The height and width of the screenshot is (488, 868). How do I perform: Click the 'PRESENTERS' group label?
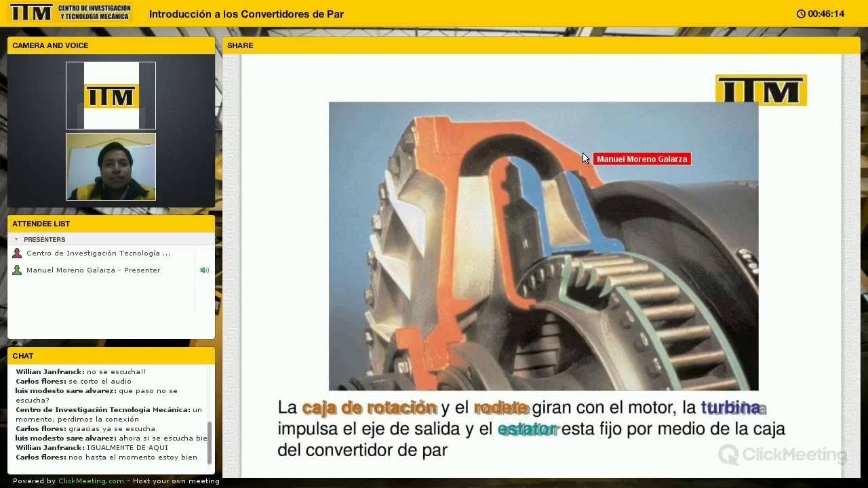click(x=44, y=240)
